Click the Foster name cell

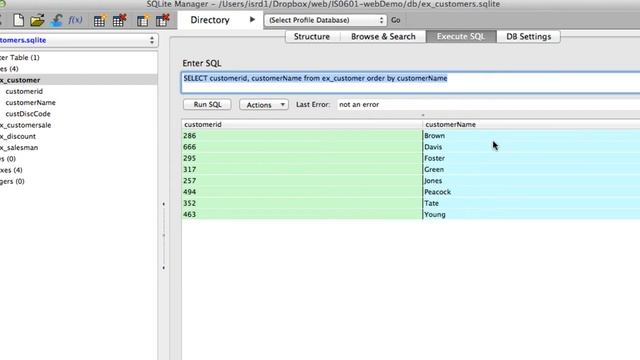coord(531,158)
